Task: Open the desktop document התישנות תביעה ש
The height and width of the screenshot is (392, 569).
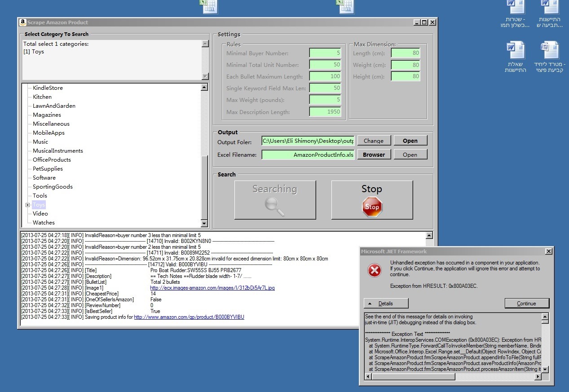Action: pyautogui.click(x=550, y=13)
